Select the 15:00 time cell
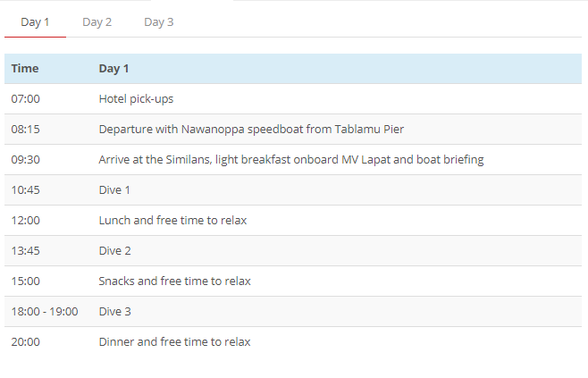 tap(26, 281)
